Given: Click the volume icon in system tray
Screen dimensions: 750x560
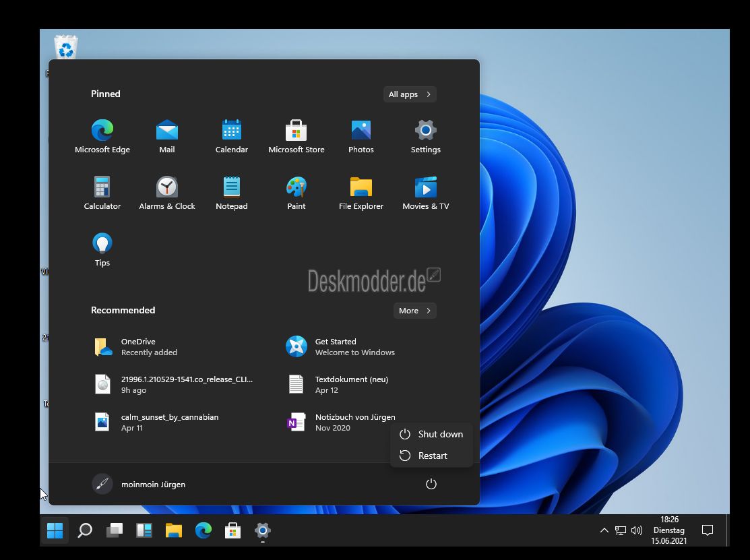Looking at the screenshot, I should pos(637,530).
